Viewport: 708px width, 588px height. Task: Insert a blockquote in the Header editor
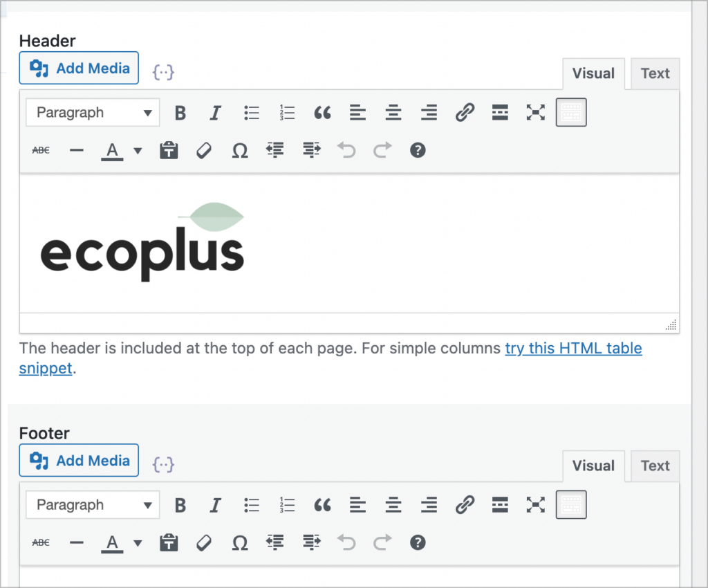pos(322,113)
